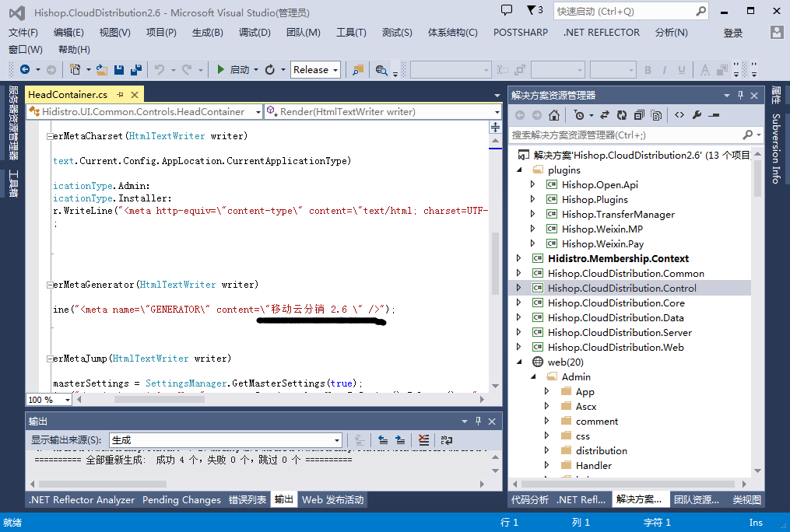The image size is (790, 532).
Task: Clear all text in the Output window
Action: coord(423,440)
